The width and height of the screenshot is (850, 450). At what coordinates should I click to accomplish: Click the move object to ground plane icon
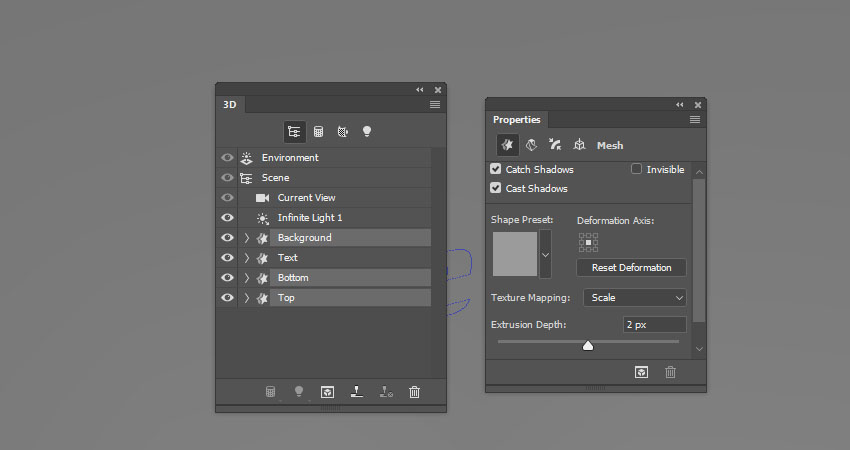[357, 391]
